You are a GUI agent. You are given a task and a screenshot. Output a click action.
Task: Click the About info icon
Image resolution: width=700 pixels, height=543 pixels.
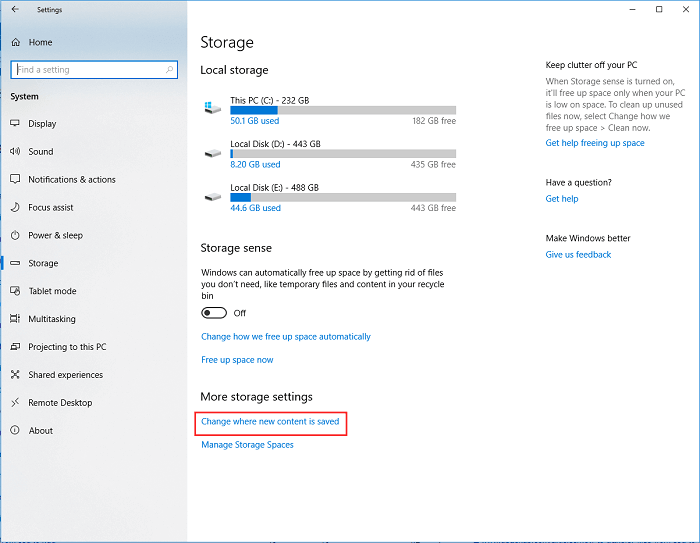tap(15, 430)
